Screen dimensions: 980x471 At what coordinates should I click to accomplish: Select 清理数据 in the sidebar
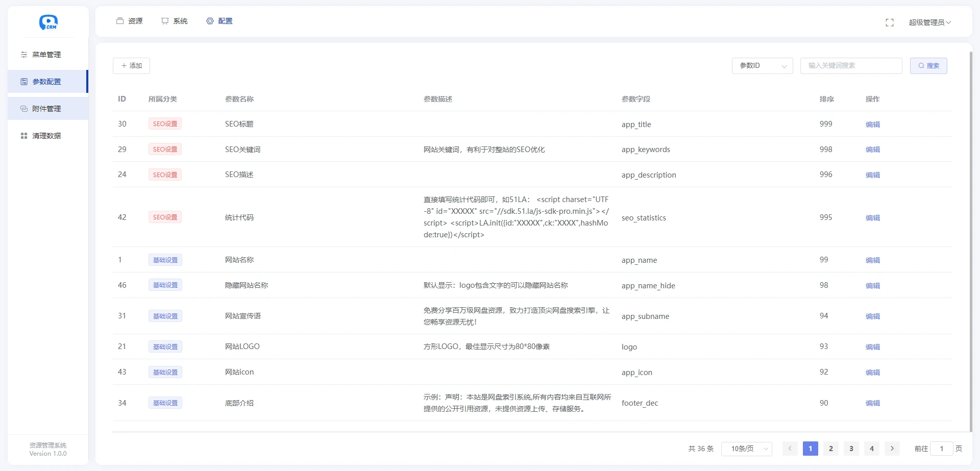[48, 136]
